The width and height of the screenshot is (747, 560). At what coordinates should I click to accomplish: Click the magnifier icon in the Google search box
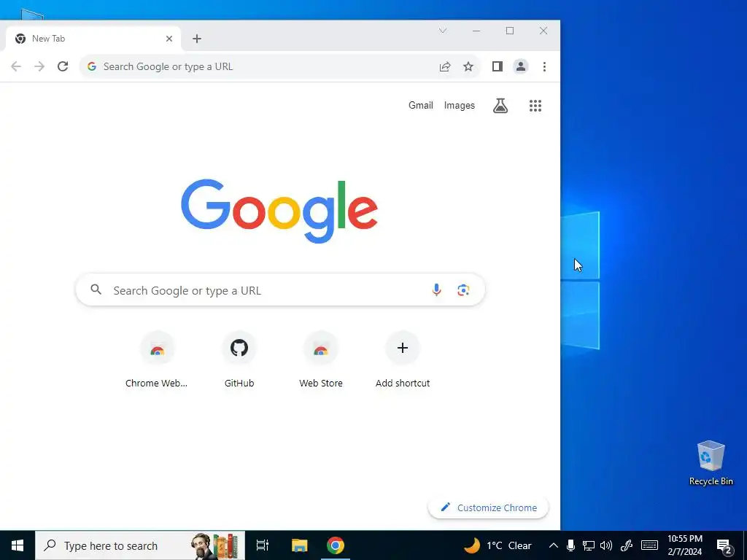[x=96, y=289]
